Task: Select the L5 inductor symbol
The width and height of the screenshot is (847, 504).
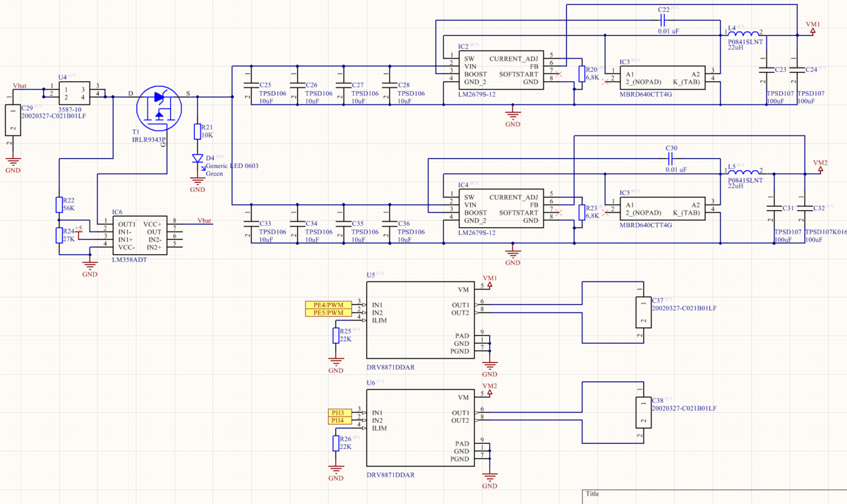Action: pyautogui.click(x=744, y=172)
